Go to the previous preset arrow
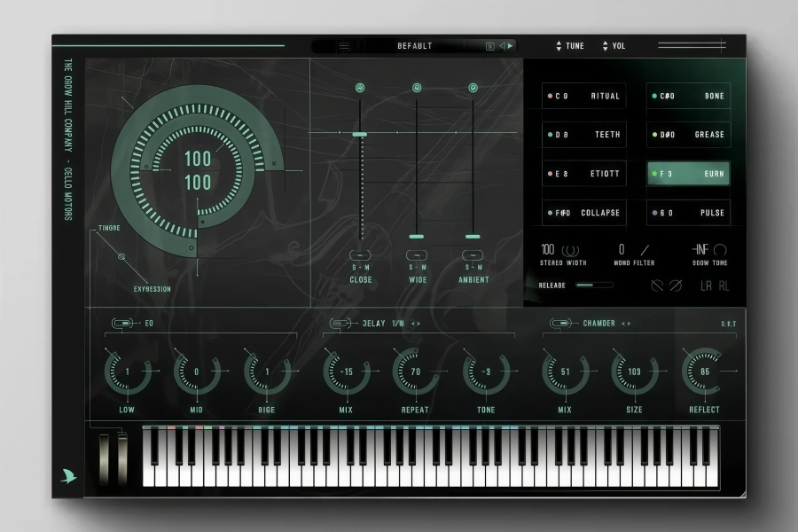The image size is (798, 532). (x=502, y=46)
